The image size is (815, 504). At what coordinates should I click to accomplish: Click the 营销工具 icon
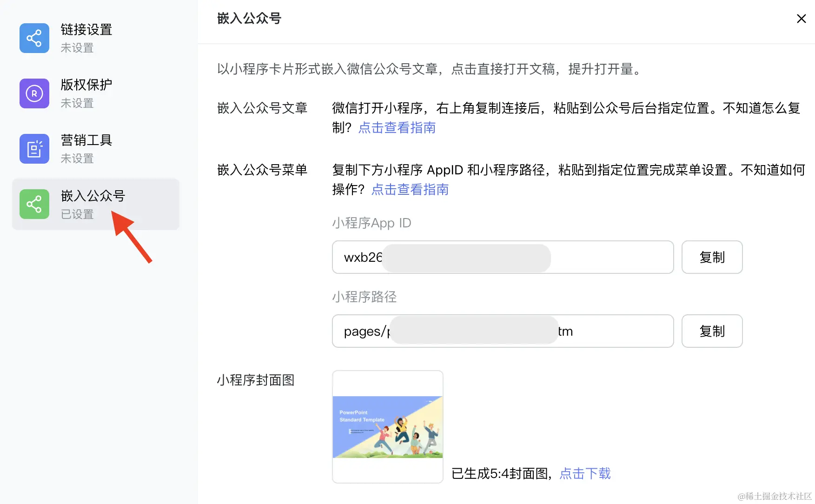tap(34, 149)
